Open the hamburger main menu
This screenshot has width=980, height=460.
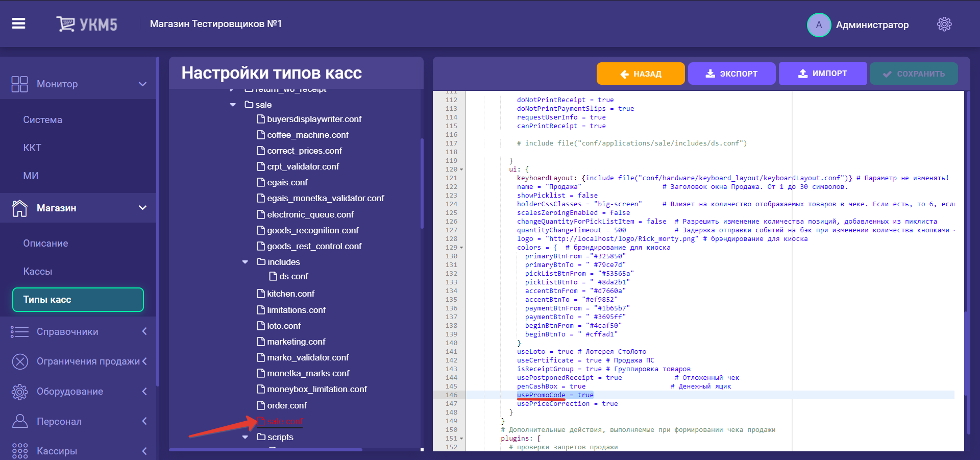coord(19,23)
